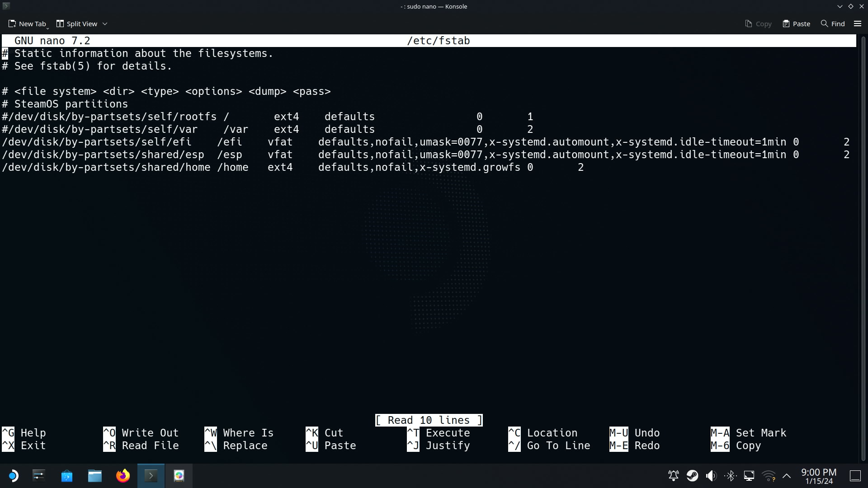The width and height of the screenshot is (868, 488).
Task: Launch Firefox from the taskbar
Action: (123, 476)
